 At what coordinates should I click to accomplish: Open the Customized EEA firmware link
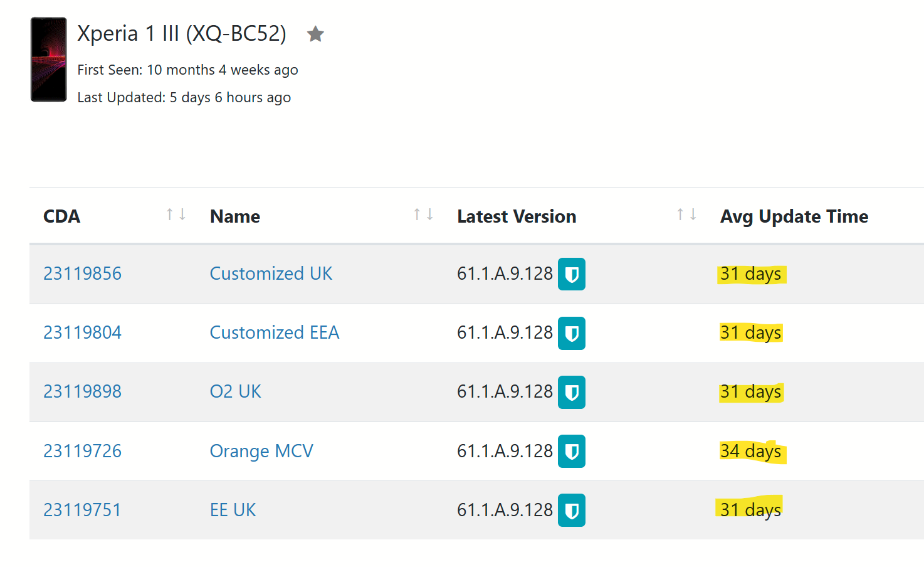coord(275,332)
